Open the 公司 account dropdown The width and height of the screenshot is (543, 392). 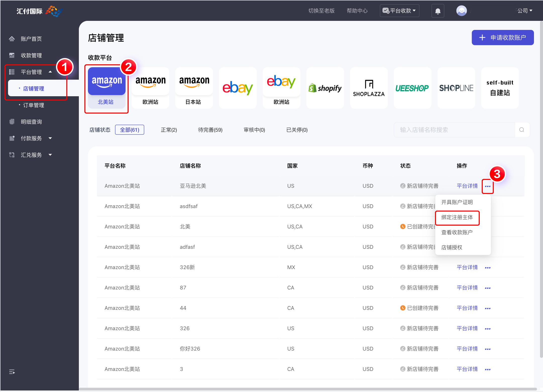pos(525,11)
